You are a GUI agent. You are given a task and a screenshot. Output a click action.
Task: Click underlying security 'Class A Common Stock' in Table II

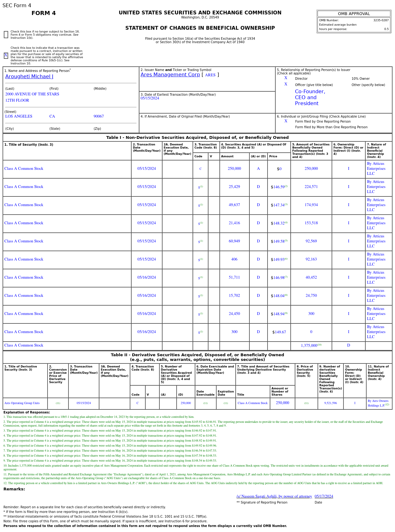(252, 403)
